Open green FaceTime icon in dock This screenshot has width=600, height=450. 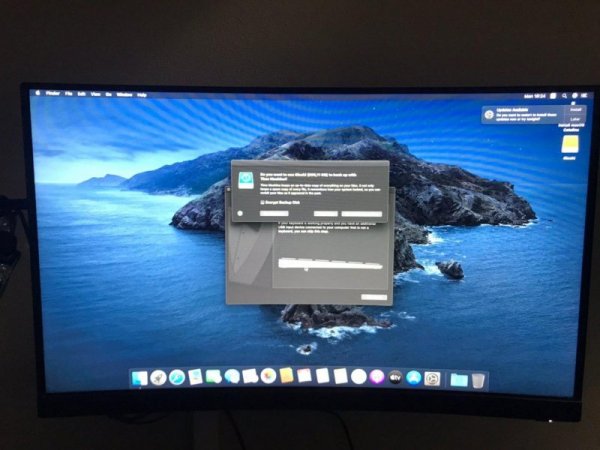pos(214,377)
